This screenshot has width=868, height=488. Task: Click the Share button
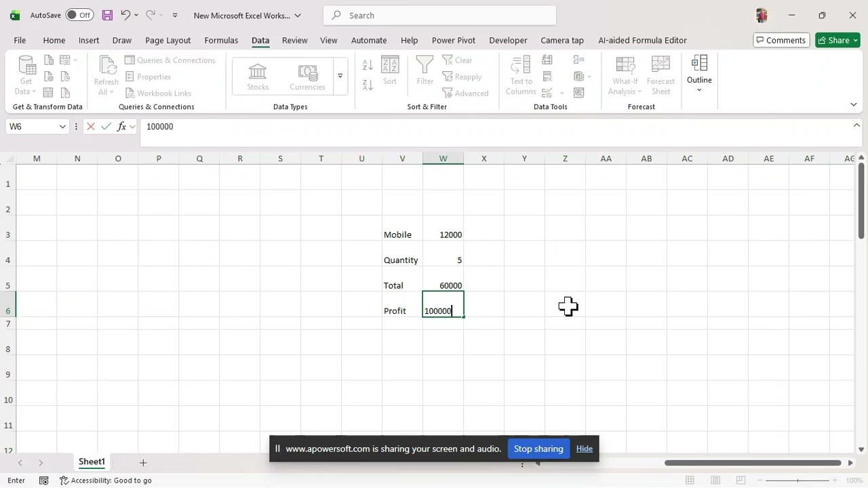coord(838,40)
